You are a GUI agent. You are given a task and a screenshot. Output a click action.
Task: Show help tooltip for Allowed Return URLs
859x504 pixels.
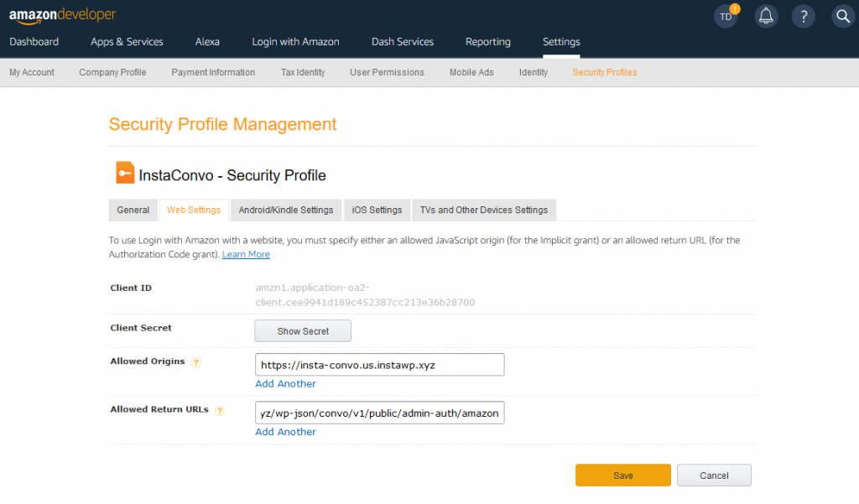(x=220, y=410)
